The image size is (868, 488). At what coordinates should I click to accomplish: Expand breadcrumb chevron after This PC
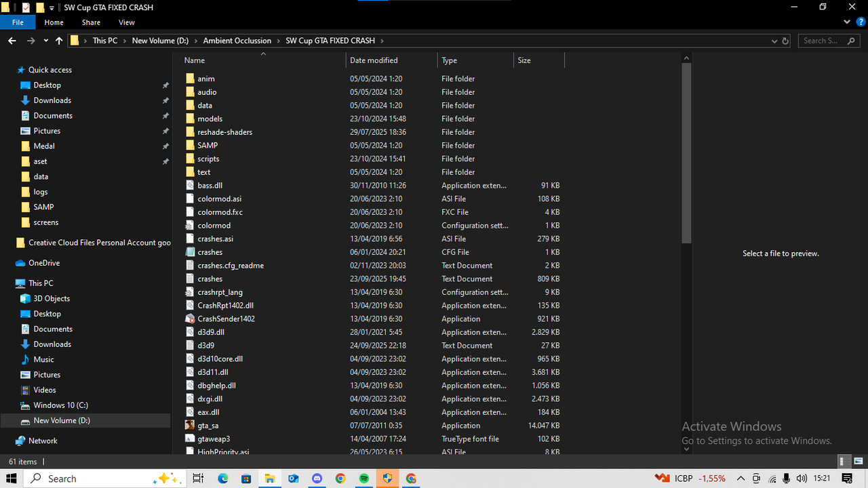(124, 41)
